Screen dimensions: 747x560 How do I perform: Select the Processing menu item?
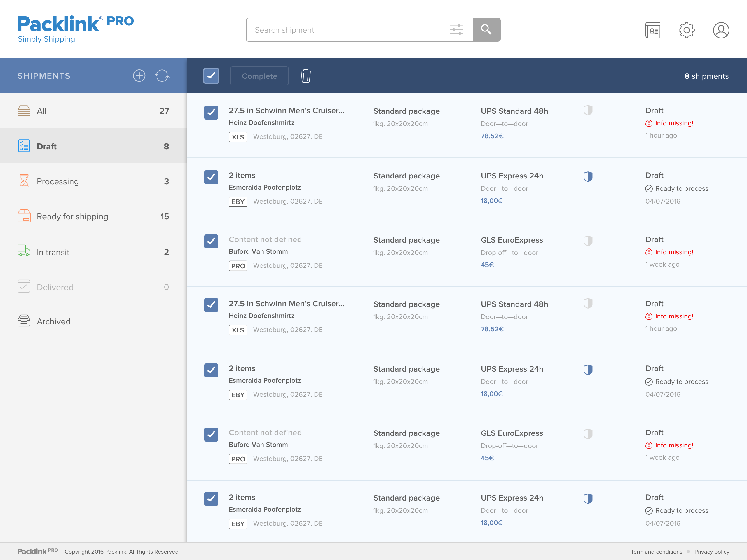(x=57, y=182)
